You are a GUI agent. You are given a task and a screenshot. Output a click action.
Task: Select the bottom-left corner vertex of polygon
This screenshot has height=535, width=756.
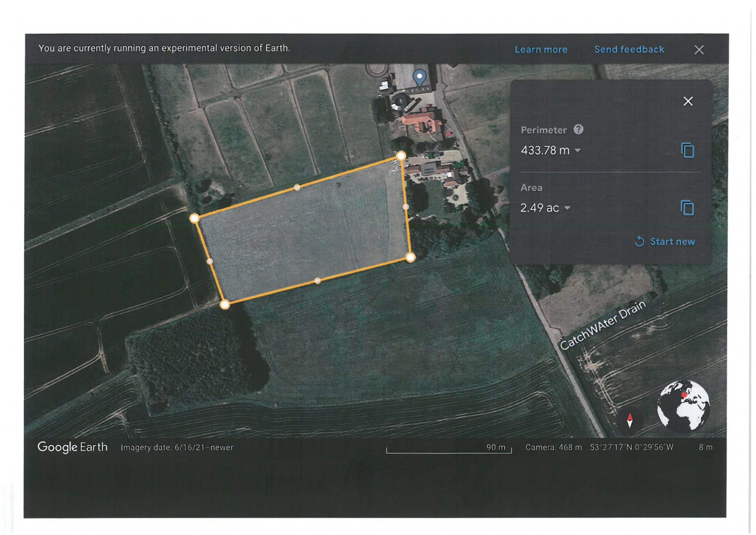point(225,304)
